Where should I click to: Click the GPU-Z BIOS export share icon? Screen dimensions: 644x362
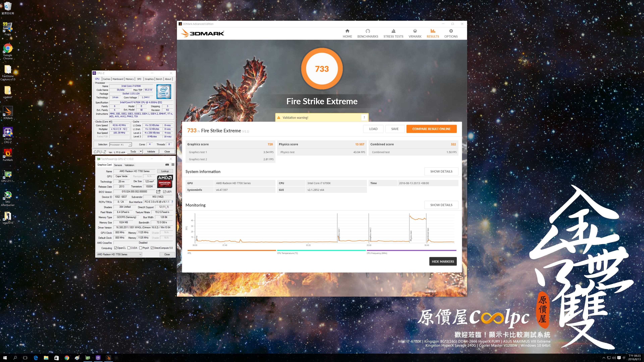[158, 192]
